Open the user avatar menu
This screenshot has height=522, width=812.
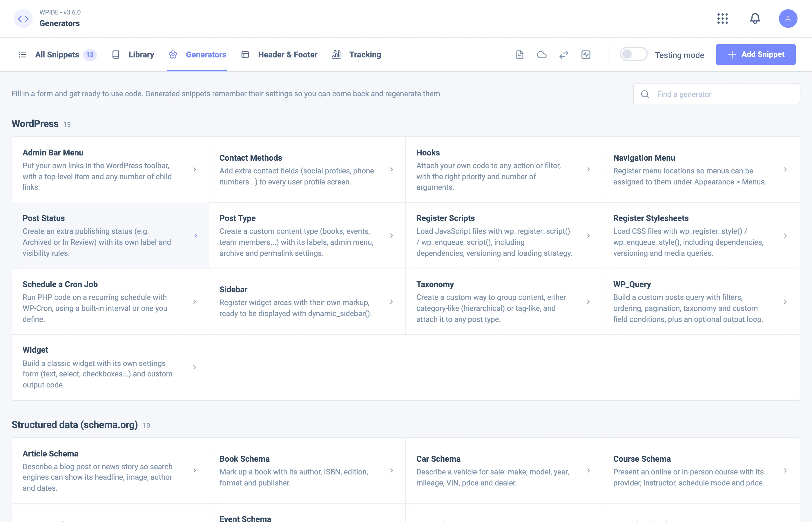click(788, 19)
